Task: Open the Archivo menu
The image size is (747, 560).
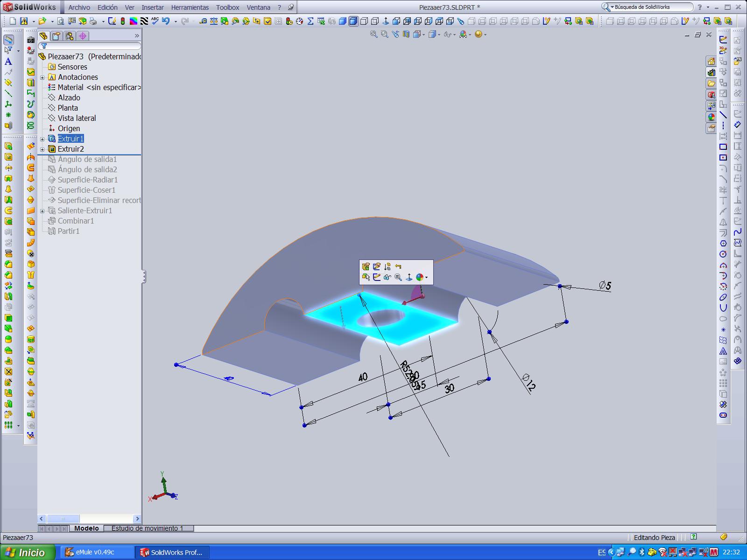Action: point(79,7)
